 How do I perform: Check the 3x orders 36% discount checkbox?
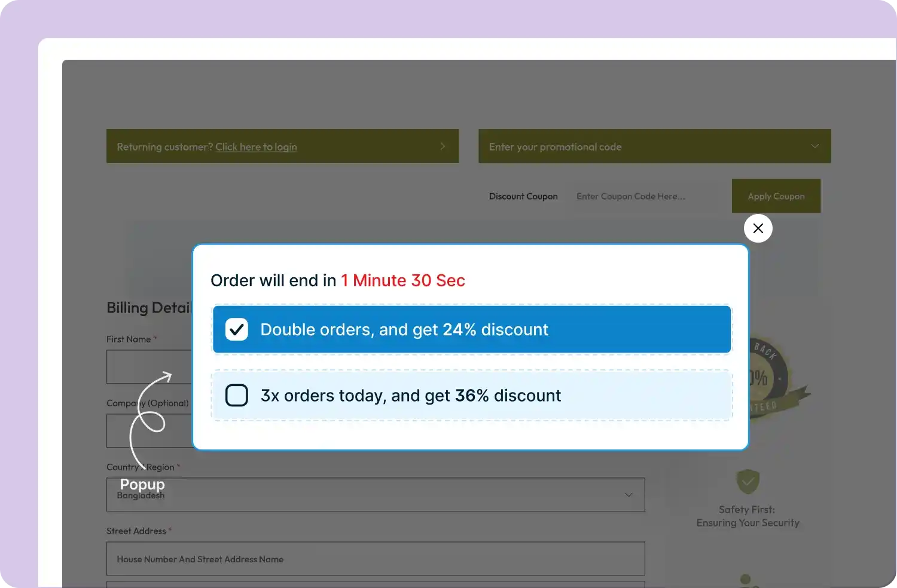[x=237, y=395]
